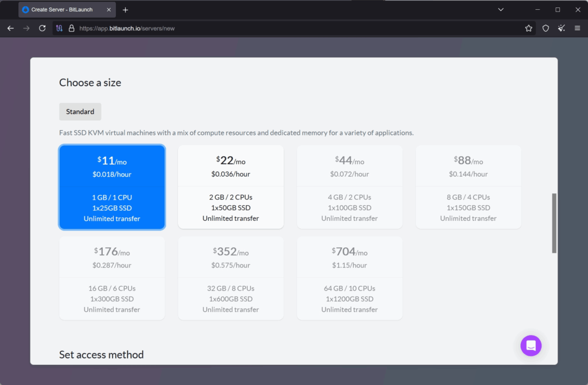Image resolution: width=588 pixels, height=385 pixels.
Task: Click '$0.144/hour' price text
Action: pos(469,174)
